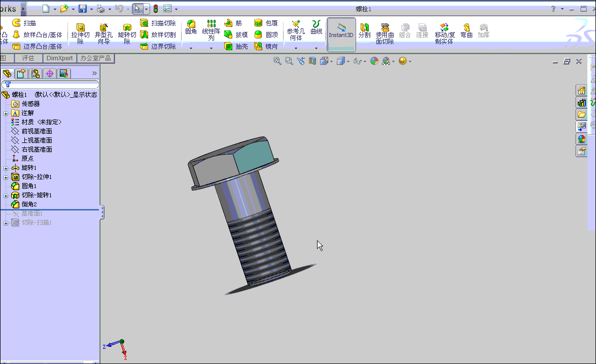Select the 线性阵列 linear pattern tool
The height and width of the screenshot is (364, 596).
point(211,30)
